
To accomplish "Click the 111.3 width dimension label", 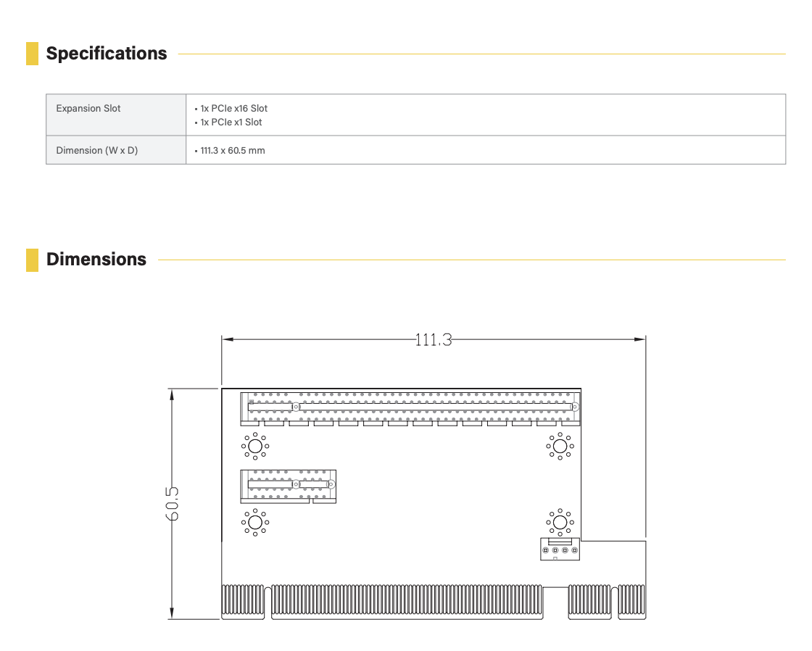I will [434, 339].
